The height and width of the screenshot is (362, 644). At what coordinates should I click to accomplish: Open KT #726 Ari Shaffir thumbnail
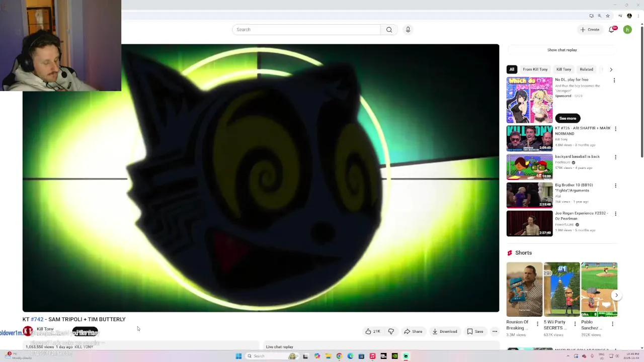click(x=529, y=138)
